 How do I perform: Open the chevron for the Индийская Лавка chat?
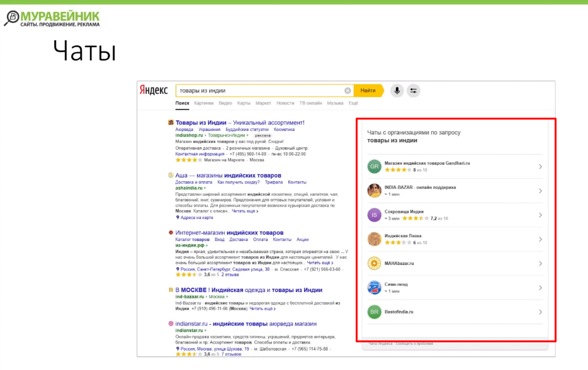coord(540,239)
